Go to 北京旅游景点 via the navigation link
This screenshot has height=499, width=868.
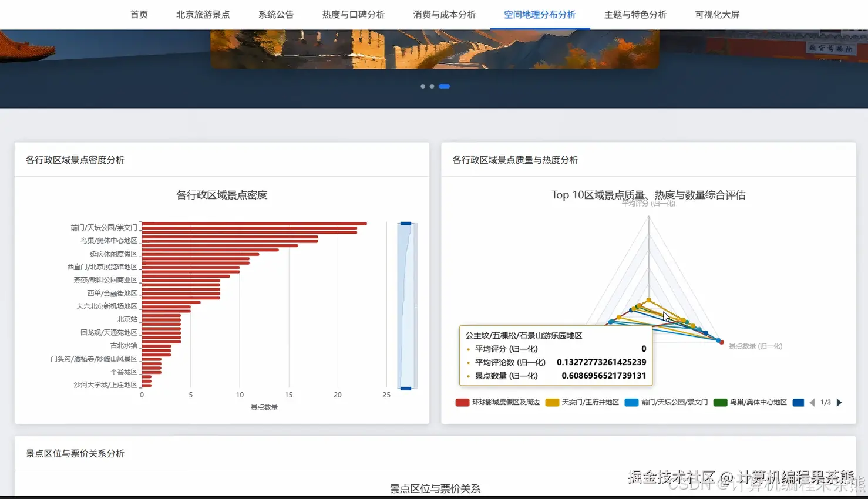203,14
